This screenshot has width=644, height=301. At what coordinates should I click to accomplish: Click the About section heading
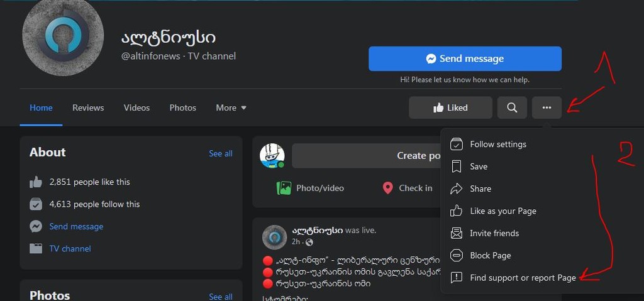click(48, 152)
